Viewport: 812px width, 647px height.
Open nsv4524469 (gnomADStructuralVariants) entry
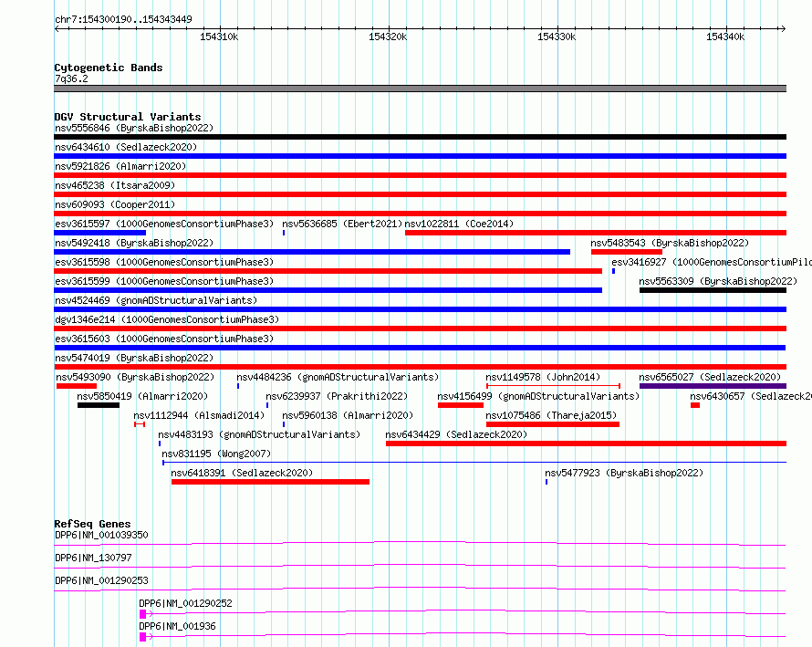156,300
